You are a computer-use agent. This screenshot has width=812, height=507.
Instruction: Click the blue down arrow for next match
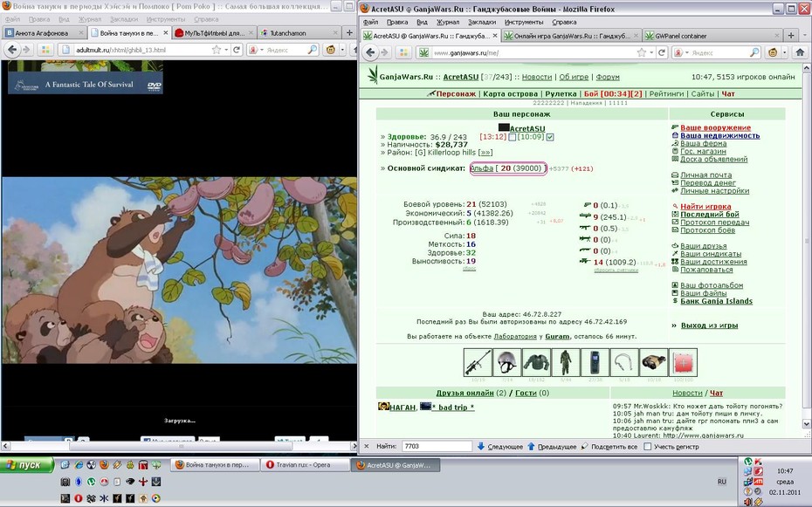tap(480, 446)
